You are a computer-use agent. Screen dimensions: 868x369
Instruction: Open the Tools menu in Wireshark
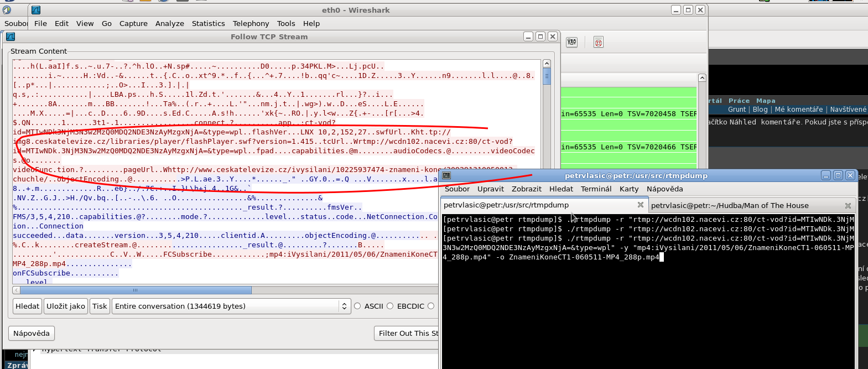click(x=286, y=23)
